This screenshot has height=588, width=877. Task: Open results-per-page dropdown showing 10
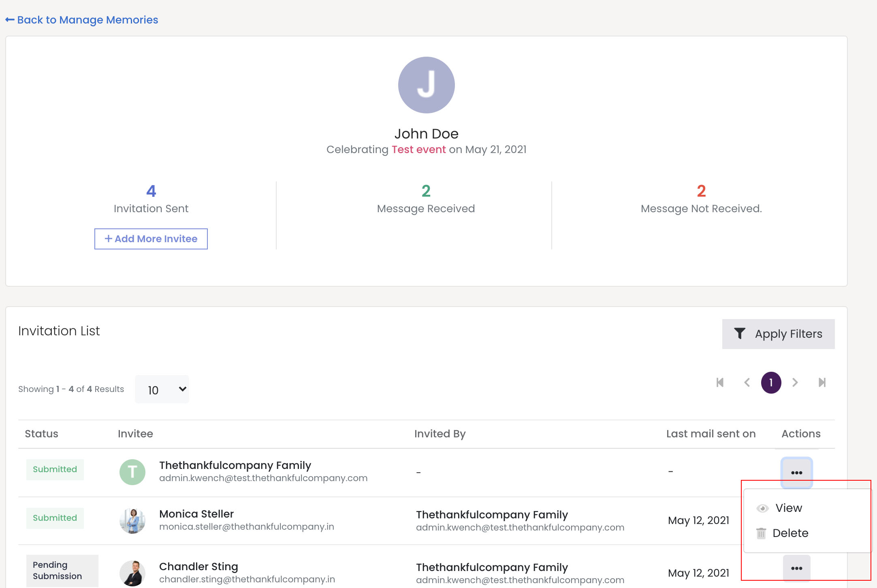(162, 390)
